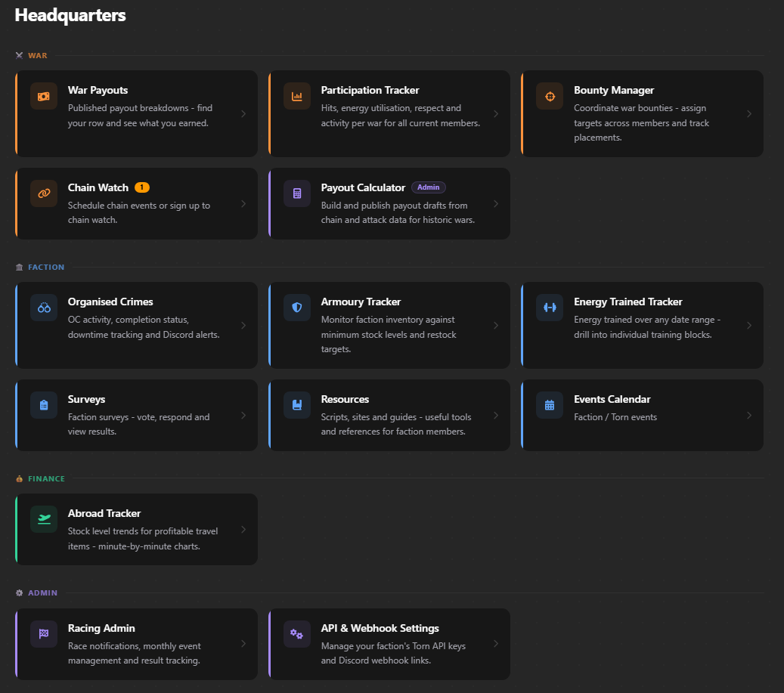Click the Armoury Tracker shield icon
The height and width of the screenshot is (693, 784).
coord(297,308)
